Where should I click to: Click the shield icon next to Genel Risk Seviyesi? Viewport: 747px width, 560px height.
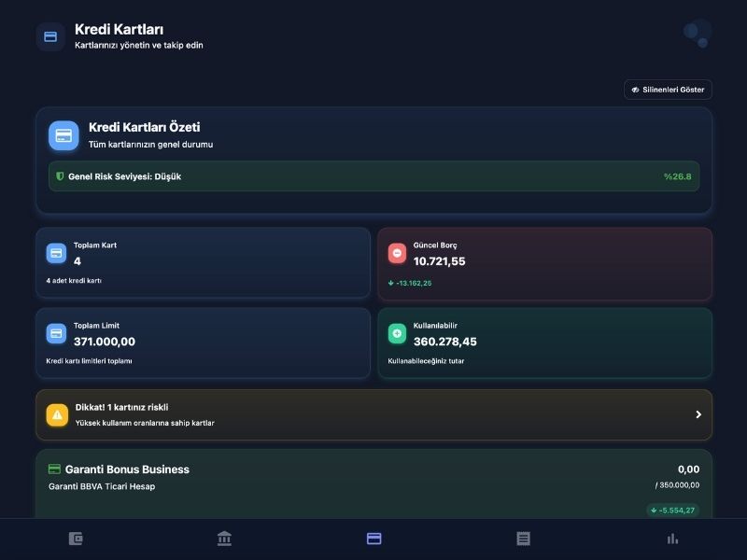[x=60, y=176]
